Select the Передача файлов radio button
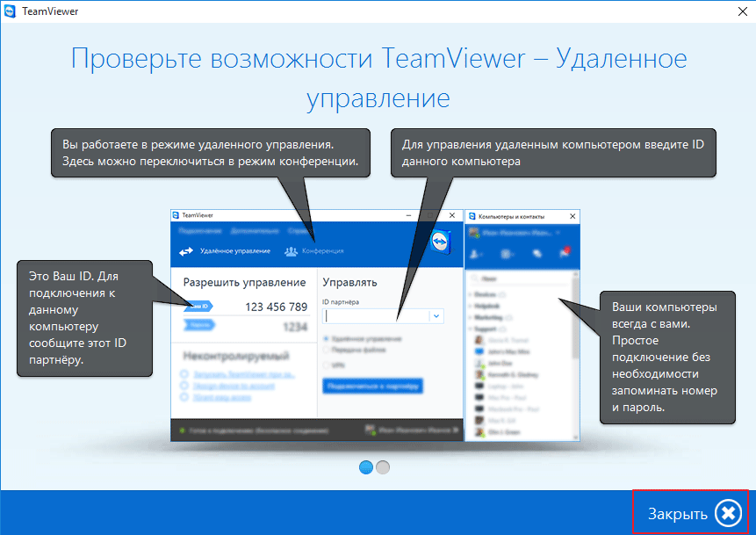 point(328,349)
